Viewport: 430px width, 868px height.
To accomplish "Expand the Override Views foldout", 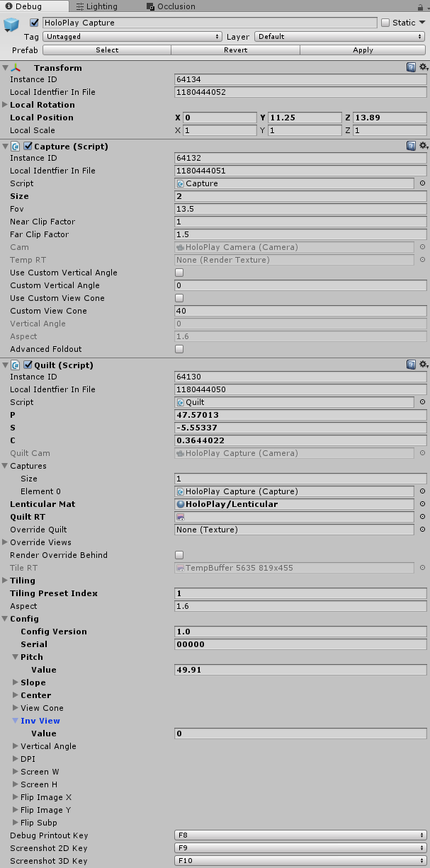I will coord(6,542).
